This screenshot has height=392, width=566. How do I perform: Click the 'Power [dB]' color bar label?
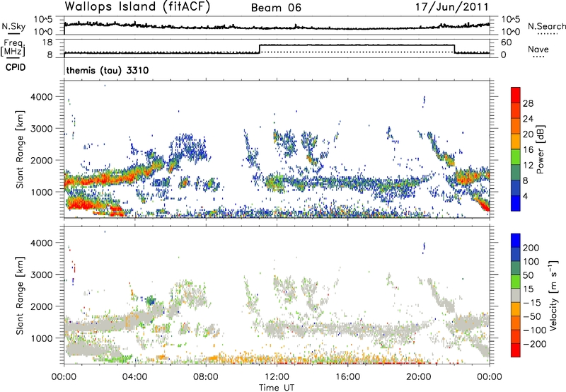coord(541,149)
